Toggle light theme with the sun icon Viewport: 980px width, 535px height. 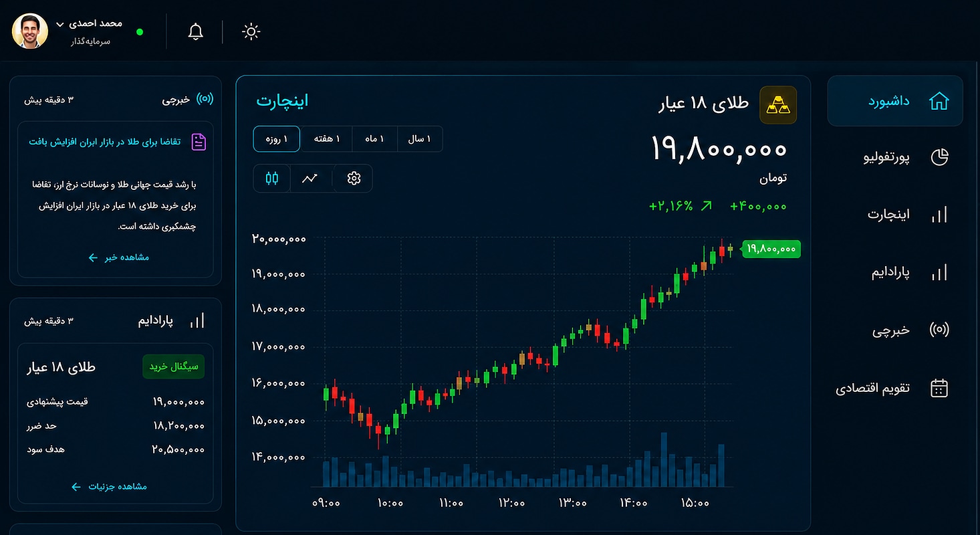[x=251, y=31]
